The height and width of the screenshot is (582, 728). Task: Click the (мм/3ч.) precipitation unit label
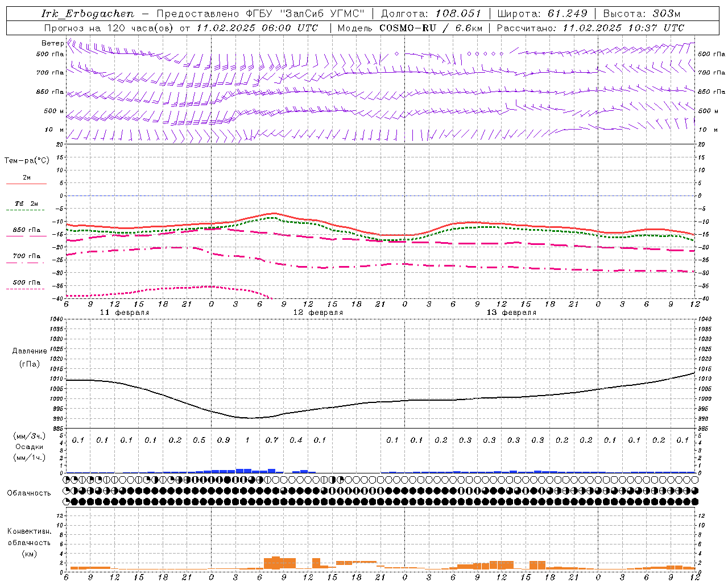point(29,436)
